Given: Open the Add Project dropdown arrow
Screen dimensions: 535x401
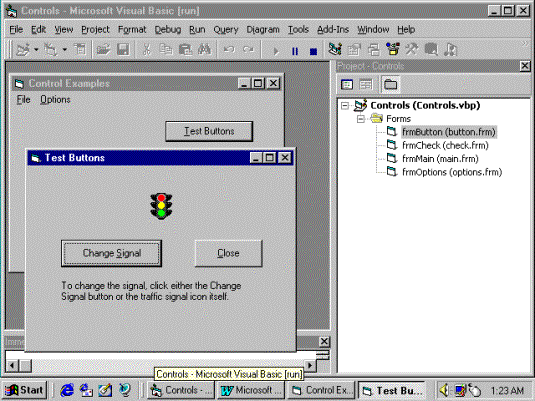Looking at the screenshot, I should tap(36, 50).
